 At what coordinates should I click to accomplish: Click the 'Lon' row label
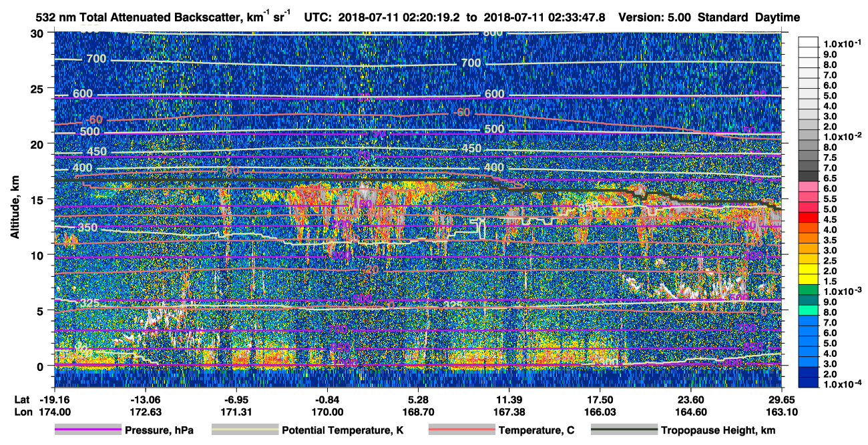[x=22, y=412]
